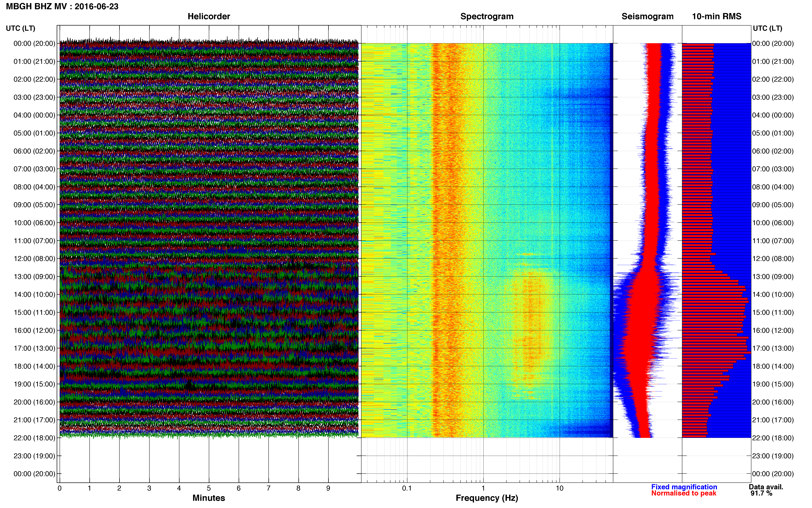Click left time label 16:00 (12:00)
This screenshot has width=812, height=508.
click(x=34, y=330)
